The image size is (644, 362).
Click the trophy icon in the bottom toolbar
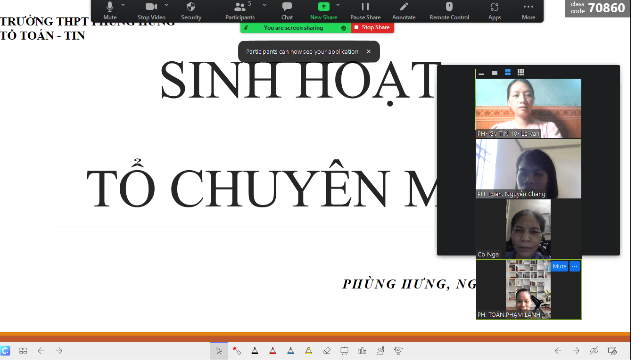[398, 351]
